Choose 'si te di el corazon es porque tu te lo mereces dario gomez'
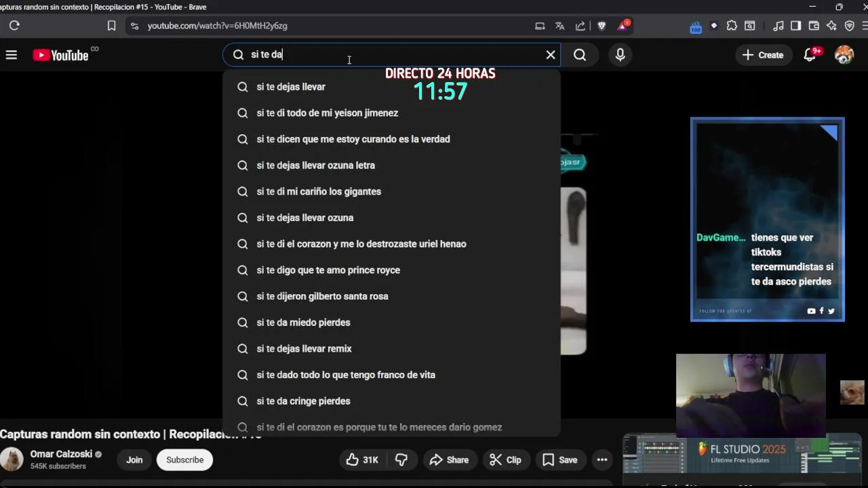The height and width of the screenshot is (488, 868). [x=392, y=427]
